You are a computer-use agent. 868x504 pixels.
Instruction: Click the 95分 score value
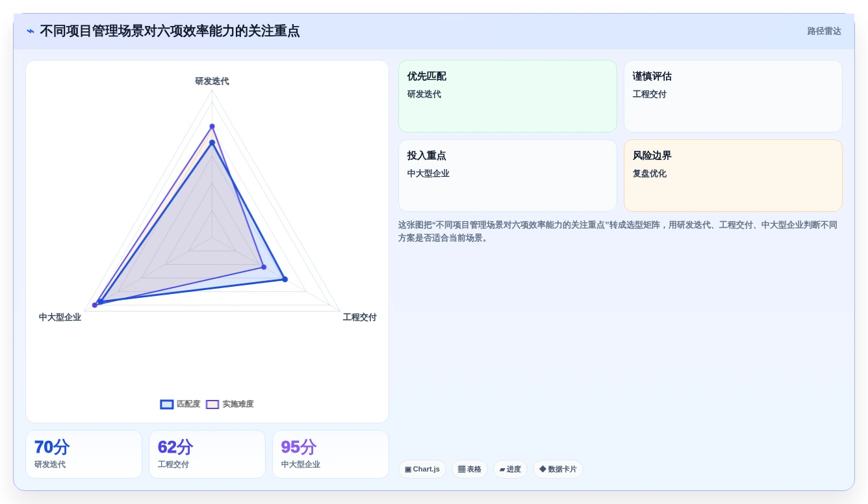coord(299,447)
